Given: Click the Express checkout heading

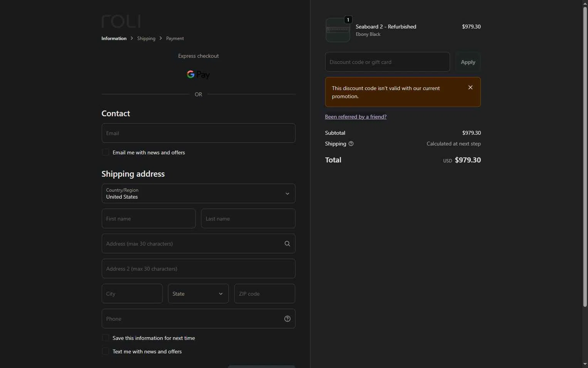Looking at the screenshot, I should (x=198, y=56).
